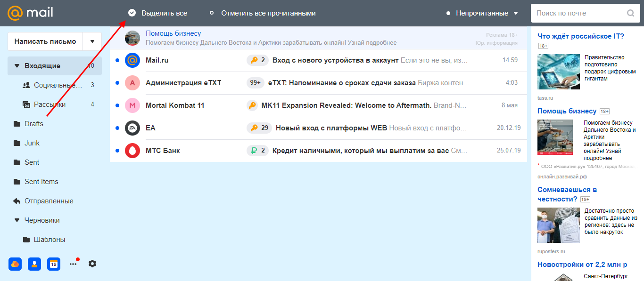Collapse the Входящие folder arrow

[x=17, y=66]
